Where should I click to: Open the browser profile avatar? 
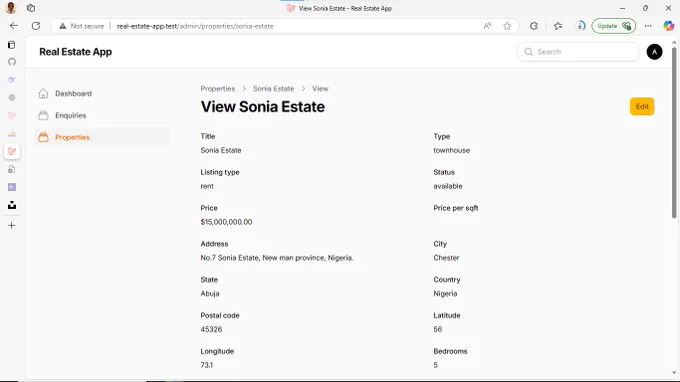[11, 8]
